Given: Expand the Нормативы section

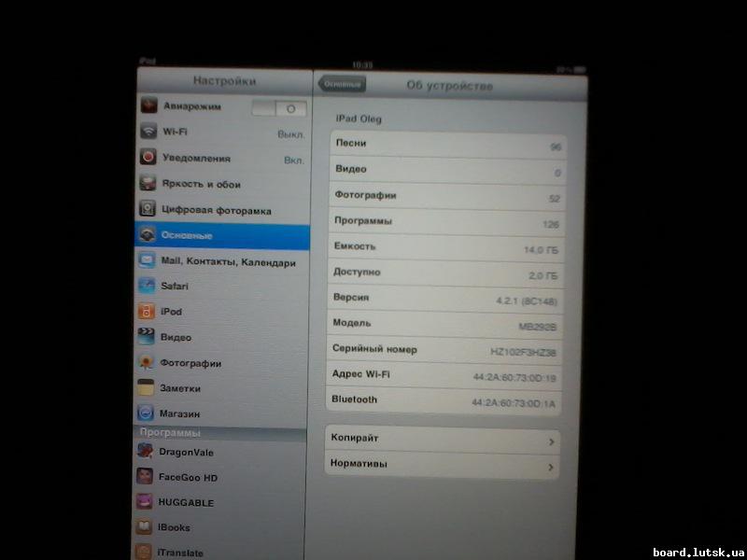Looking at the screenshot, I should [442, 463].
